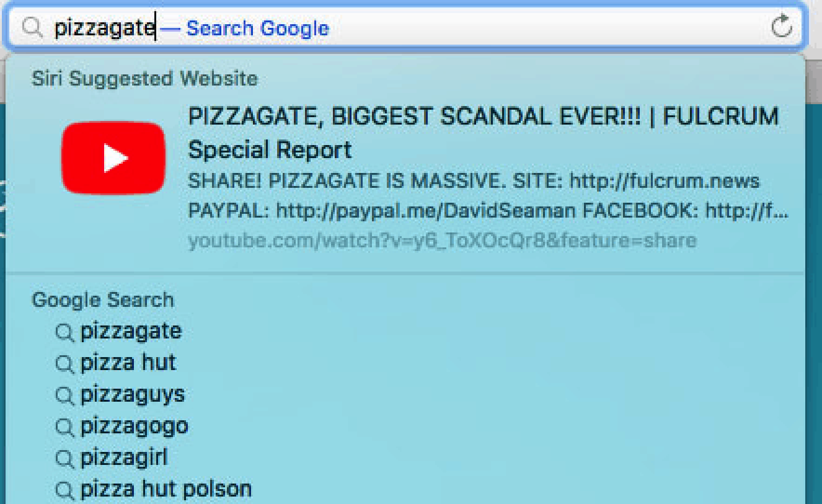Viewport: 822px width, 504px height.
Task: Click the reload page icon
Action: pyautogui.click(x=782, y=27)
